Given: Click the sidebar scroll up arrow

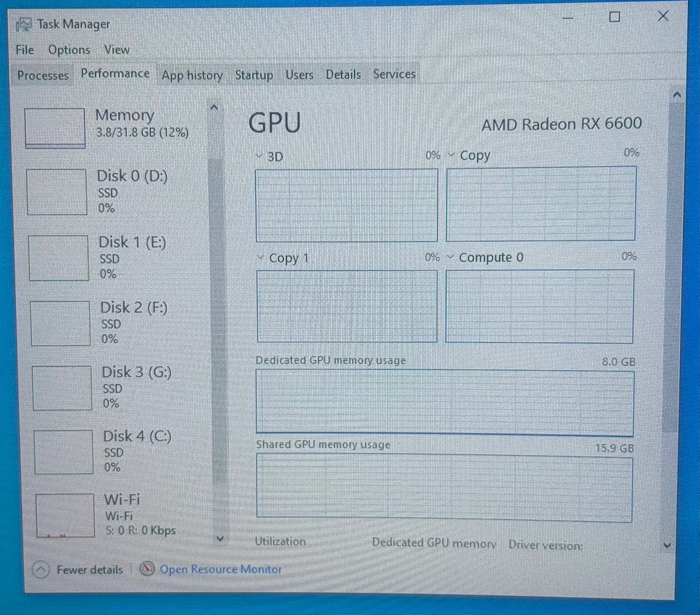Looking at the screenshot, I should click(x=214, y=108).
